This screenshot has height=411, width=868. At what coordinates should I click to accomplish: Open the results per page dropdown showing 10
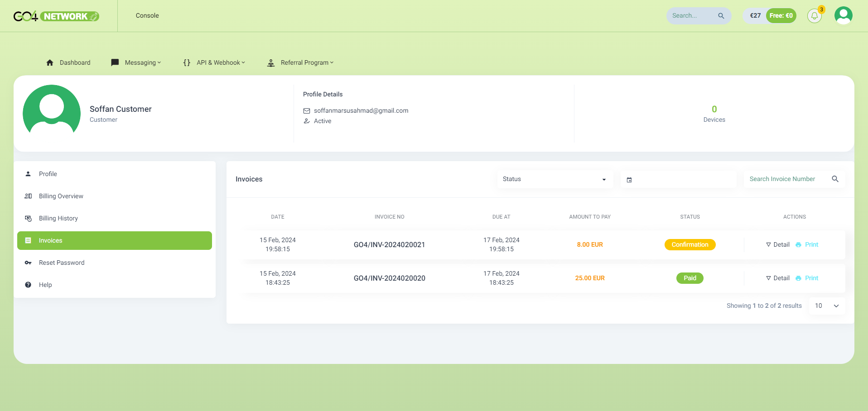pyautogui.click(x=827, y=306)
